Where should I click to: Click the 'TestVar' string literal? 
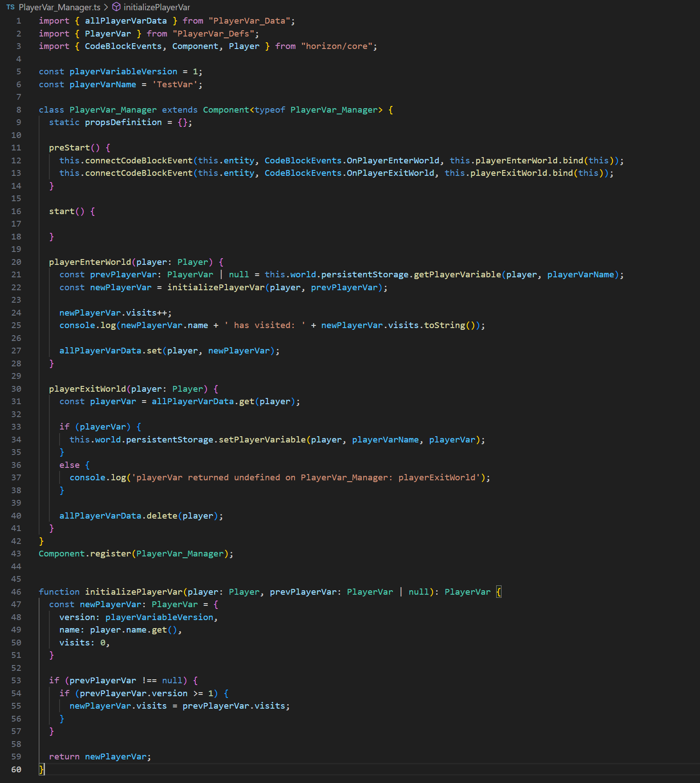pyautogui.click(x=175, y=85)
